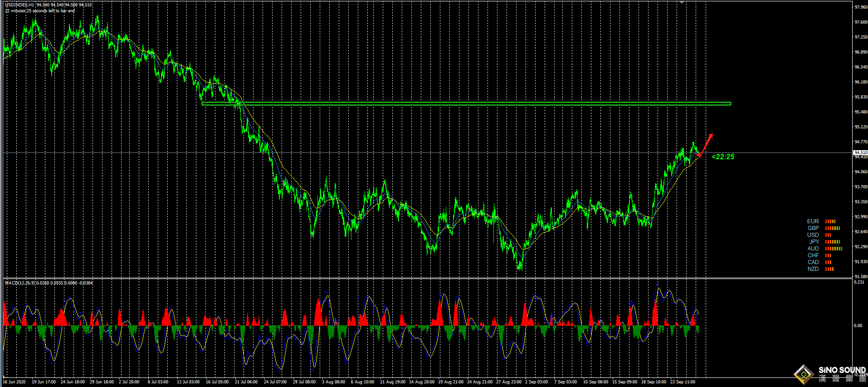Click the GBP currency label
Image resolution: width=868 pixels, height=387 pixels.
point(813,228)
